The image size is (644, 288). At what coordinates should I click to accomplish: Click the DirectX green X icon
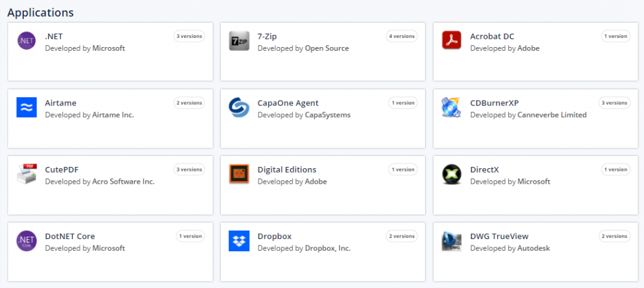point(452,174)
